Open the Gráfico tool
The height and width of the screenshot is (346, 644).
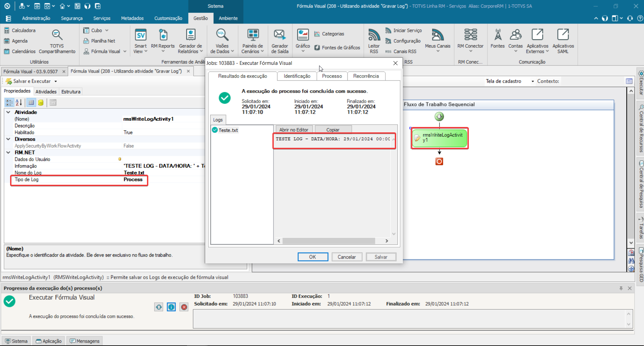(303, 41)
